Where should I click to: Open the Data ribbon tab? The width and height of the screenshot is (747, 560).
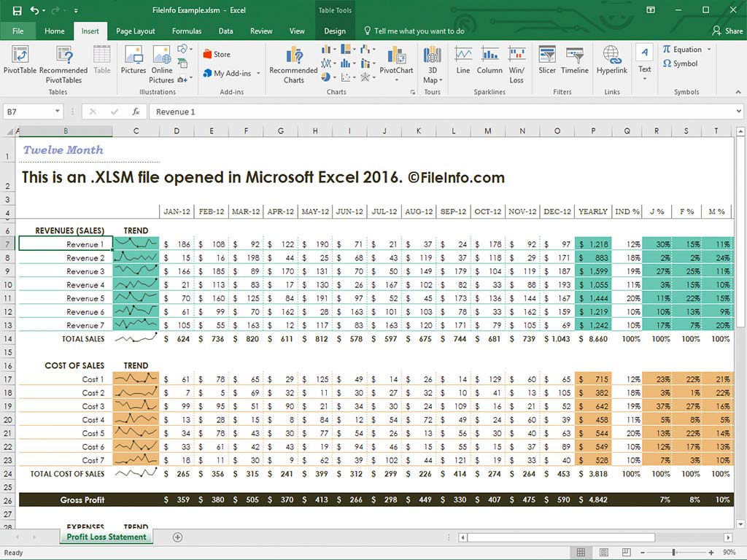(x=226, y=31)
